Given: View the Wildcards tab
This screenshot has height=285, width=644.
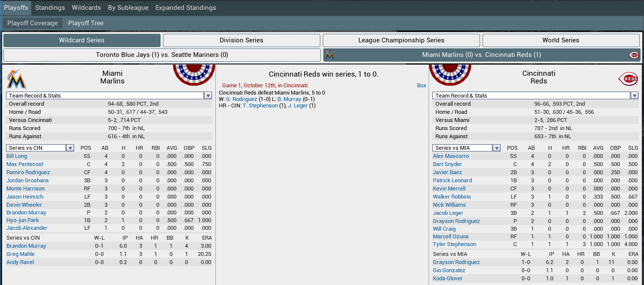Looking at the screenshot, I should (x=86, y=8).
